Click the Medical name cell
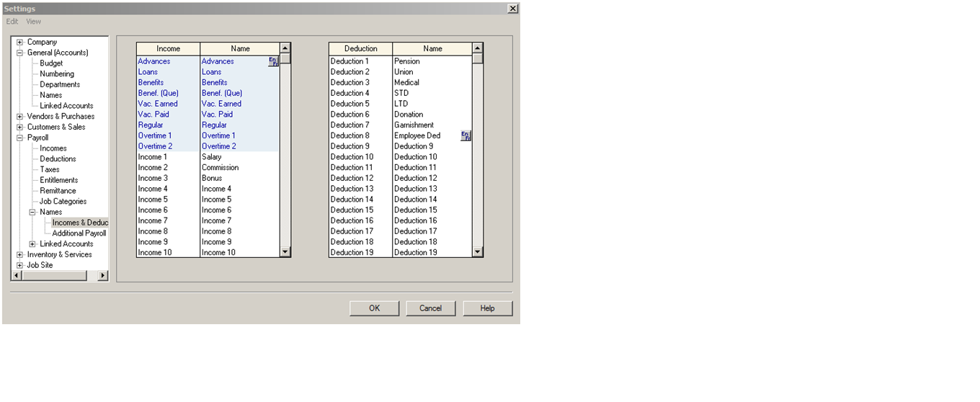 click(432, 82)
